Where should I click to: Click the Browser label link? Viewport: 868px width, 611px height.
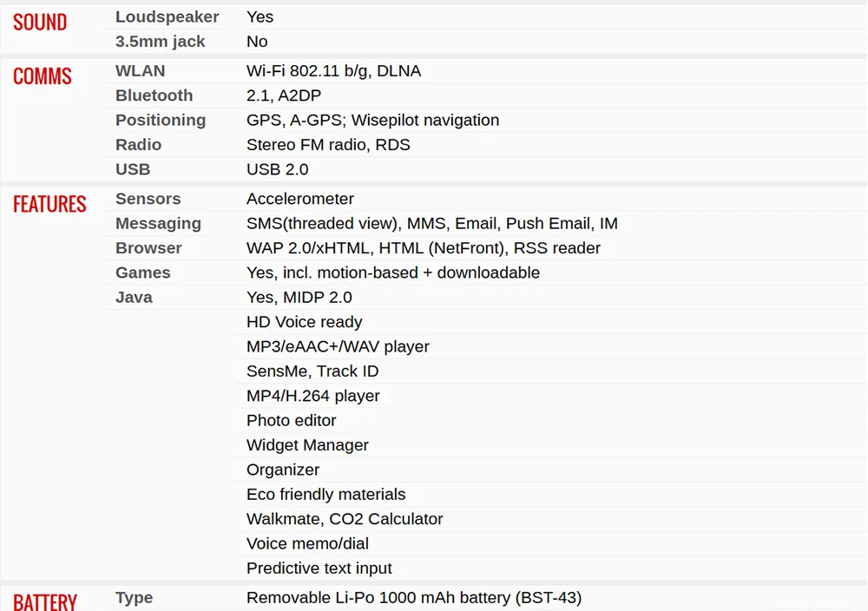click(148, 248)
